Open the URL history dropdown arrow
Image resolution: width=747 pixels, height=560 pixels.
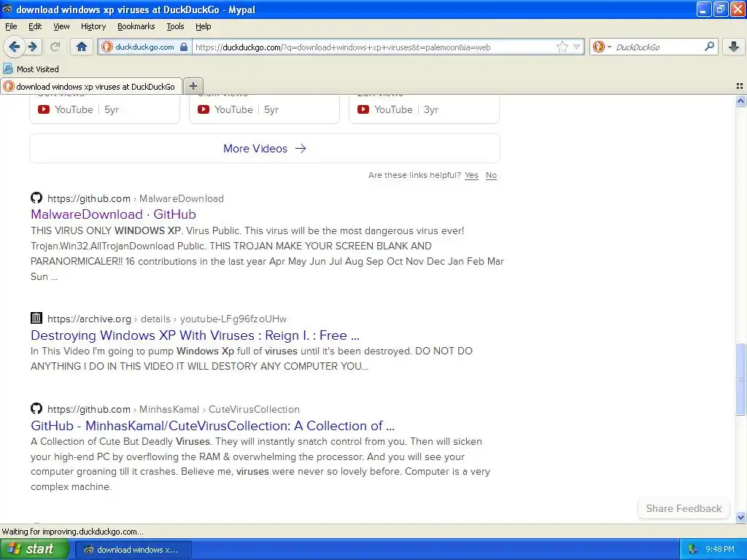(x=576, y=47)
